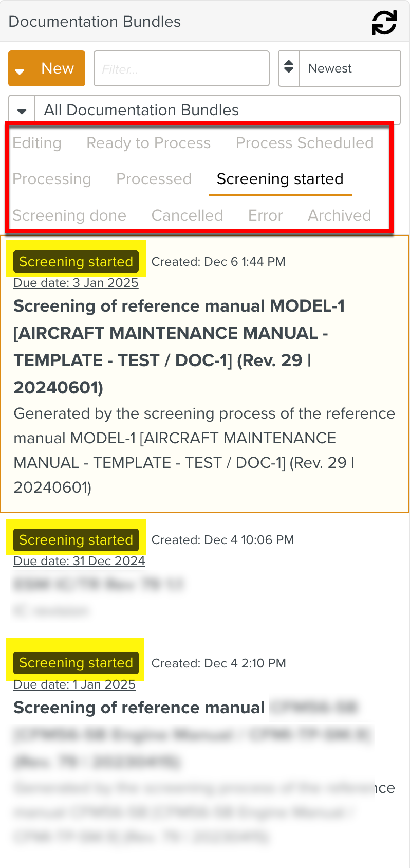This screenshot has height=868, width=410.
Task: Click inside the Filter input field
Action: pyautogui.click(x=181, y=68)
